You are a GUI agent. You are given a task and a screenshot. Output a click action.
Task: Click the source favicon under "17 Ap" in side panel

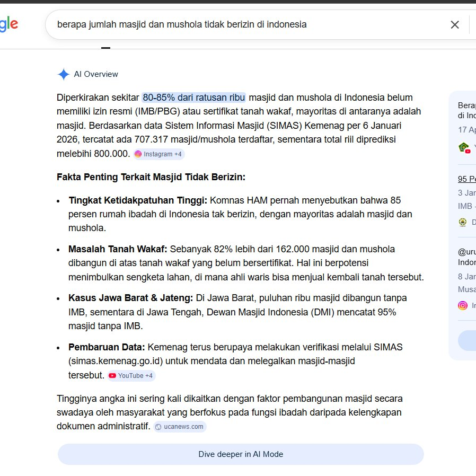point(464,148)
